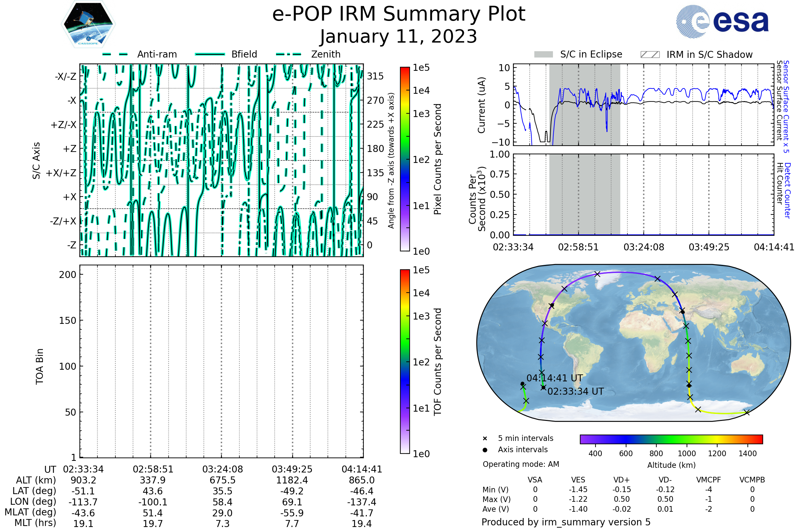Click the VES column header in voltage table

[x=578, y=480]
